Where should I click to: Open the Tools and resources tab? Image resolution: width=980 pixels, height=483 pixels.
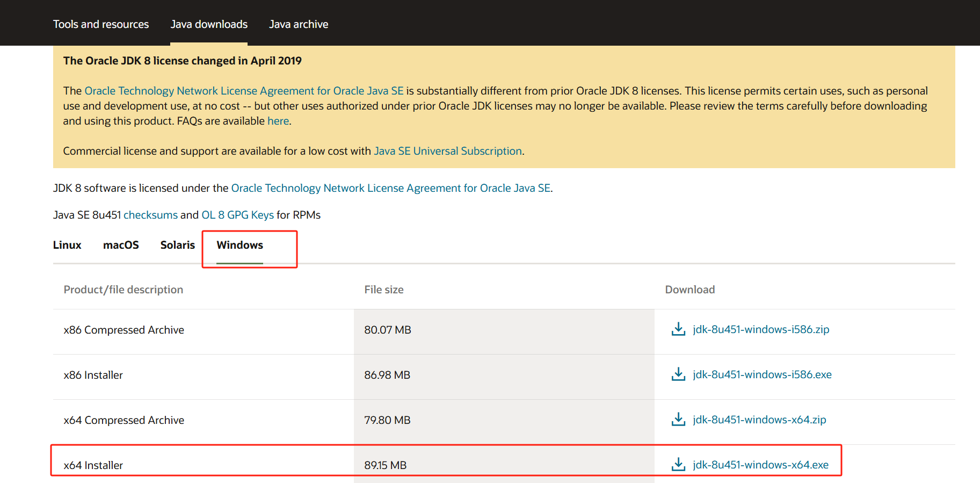click(101, 24)
